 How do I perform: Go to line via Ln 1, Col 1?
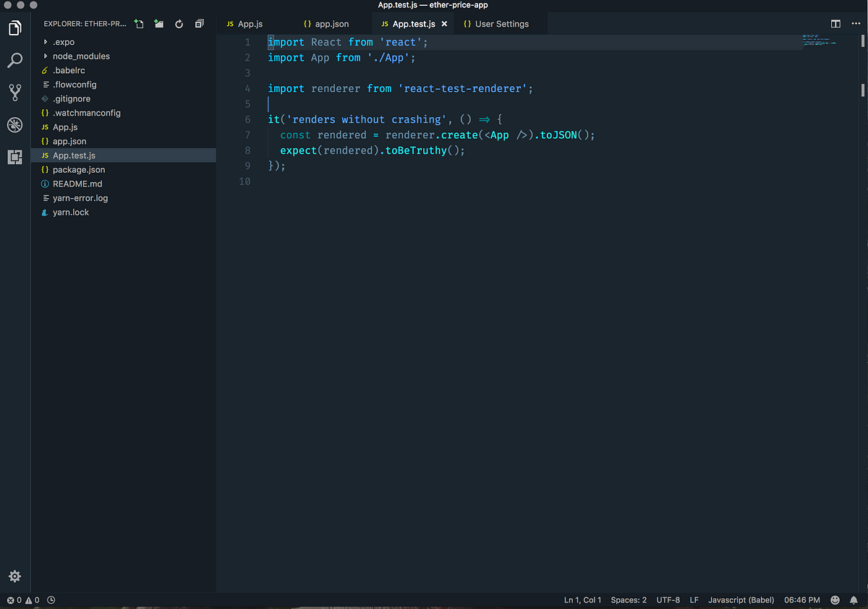(x=582, y=600)
